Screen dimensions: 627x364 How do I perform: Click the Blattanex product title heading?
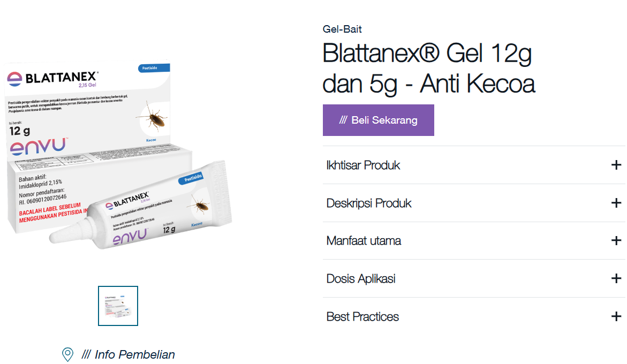point(427,68)
